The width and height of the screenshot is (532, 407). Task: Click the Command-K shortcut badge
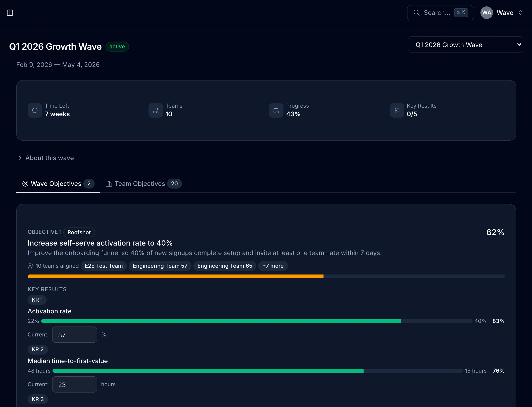(x=461, y=12)
